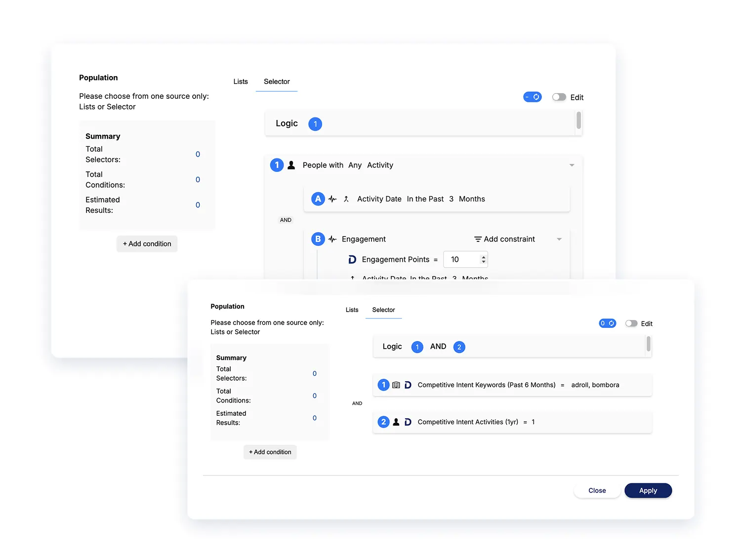741x560 pixels.
Task: Click the Close button
Action: click(597, 490)
